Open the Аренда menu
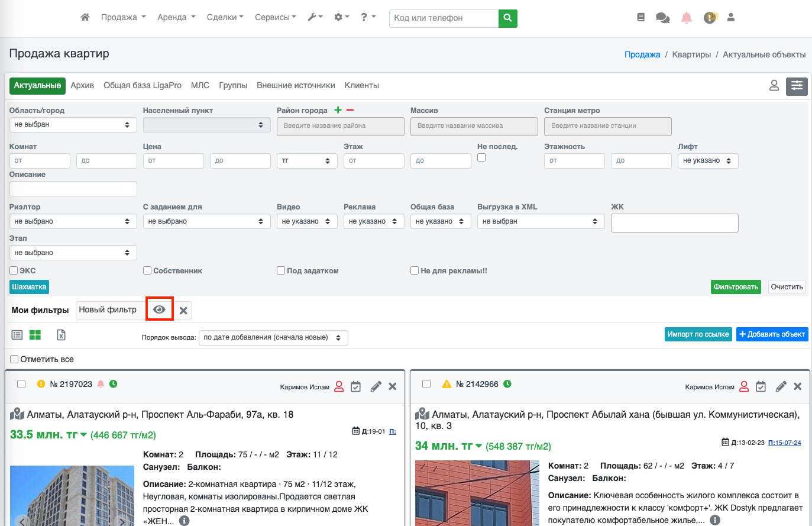Screen dimensions: 812x526 [176, 17]
